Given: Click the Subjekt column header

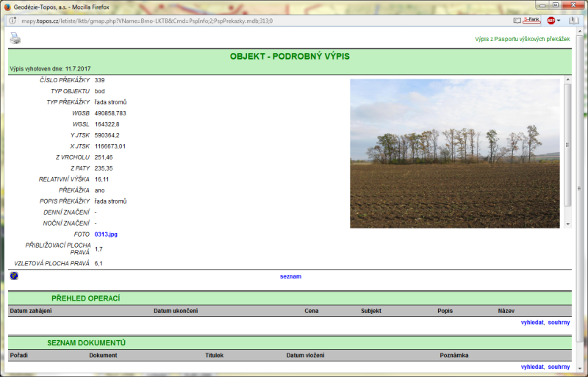Looking at the screenshot, I should coord(371,311).
